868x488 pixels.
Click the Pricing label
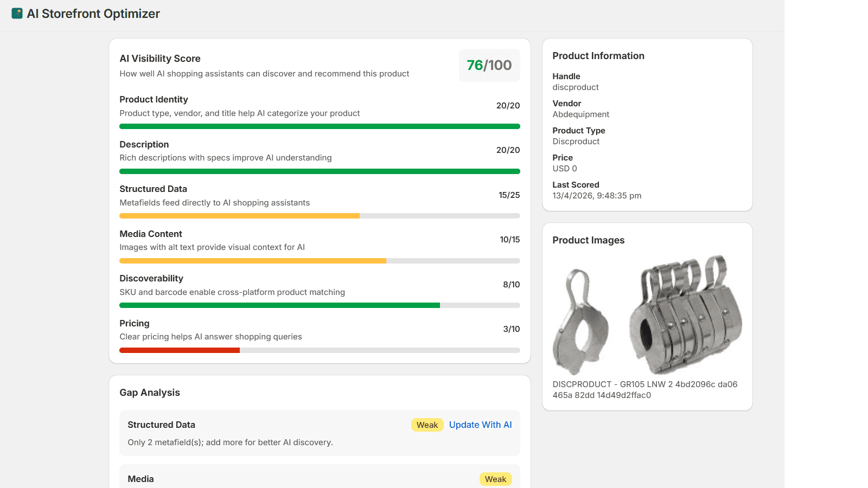click(135, 324)
